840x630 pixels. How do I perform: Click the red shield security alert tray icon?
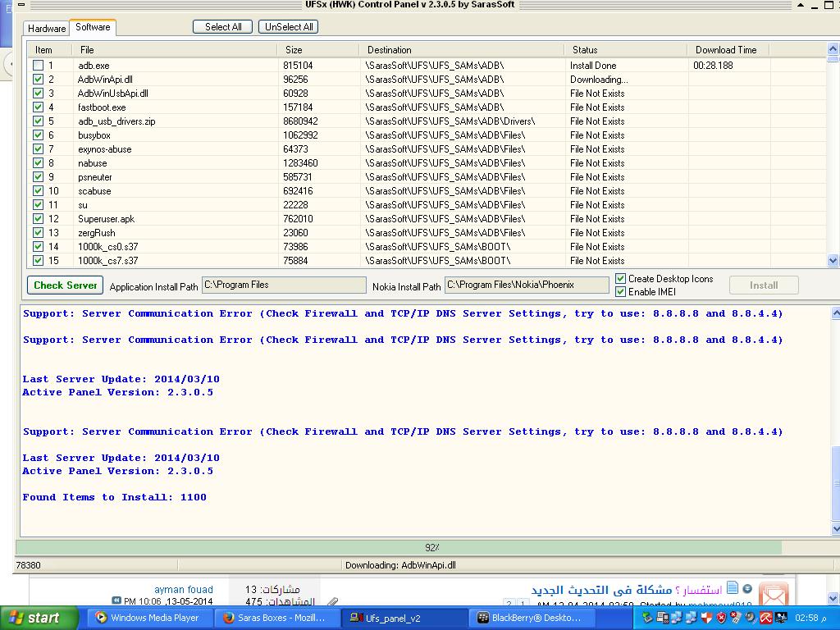(x=721, y=618)
